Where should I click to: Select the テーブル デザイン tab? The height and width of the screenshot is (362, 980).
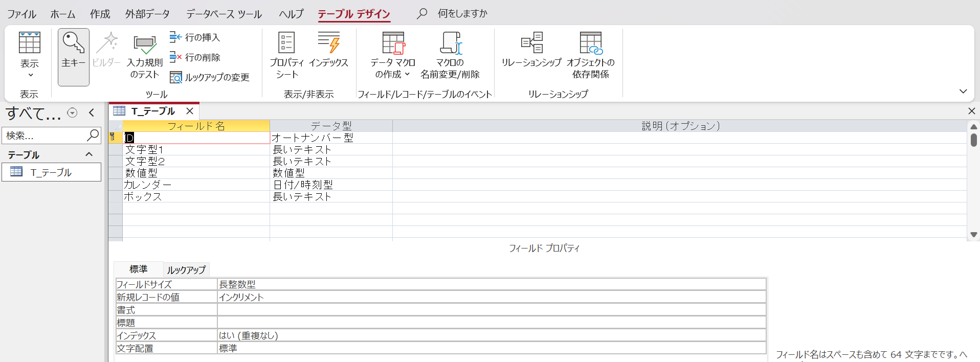(354, 14)
